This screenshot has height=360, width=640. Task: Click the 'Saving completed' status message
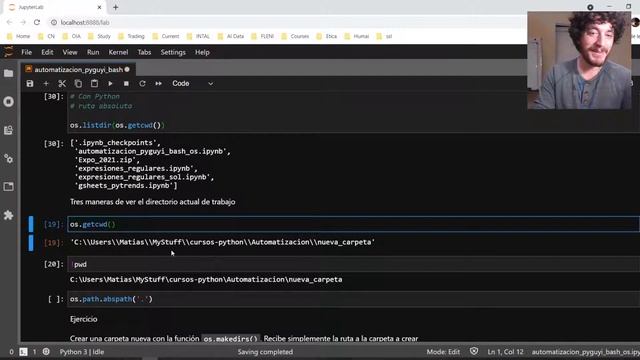point(265,352)
